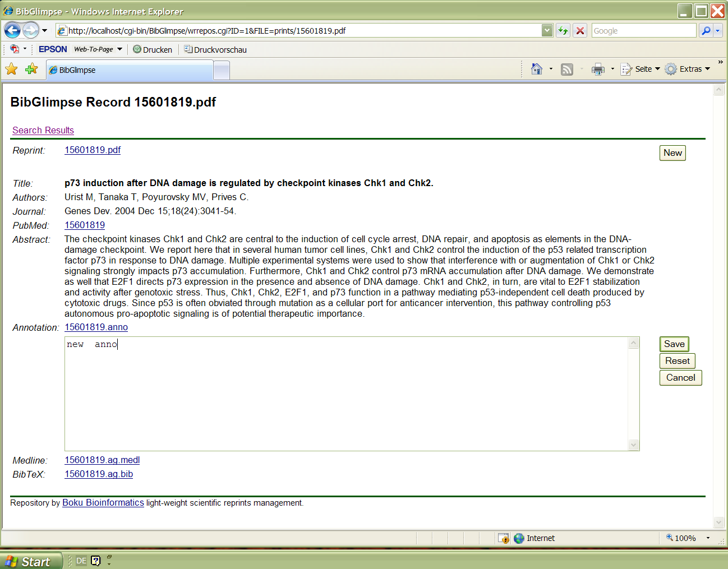Click the DE language bar indicator
Image resolution: width=728 pixels, height=569 pixels.
[81, 561]
